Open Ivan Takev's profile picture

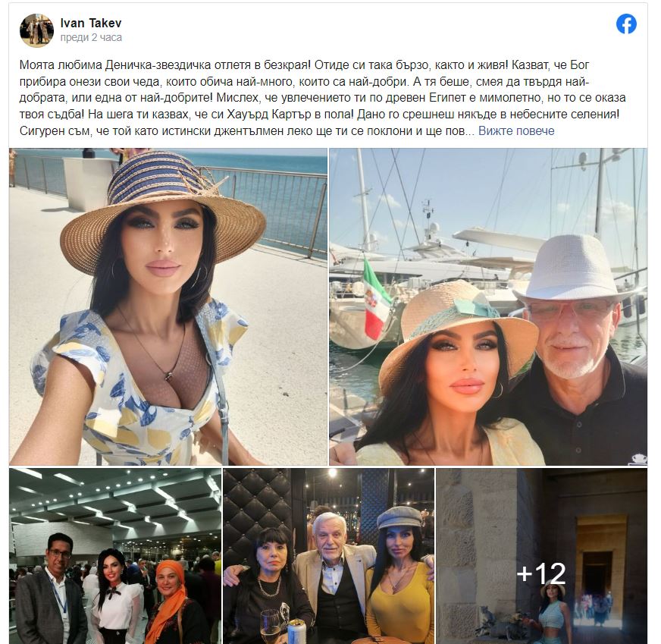(36, 30)
